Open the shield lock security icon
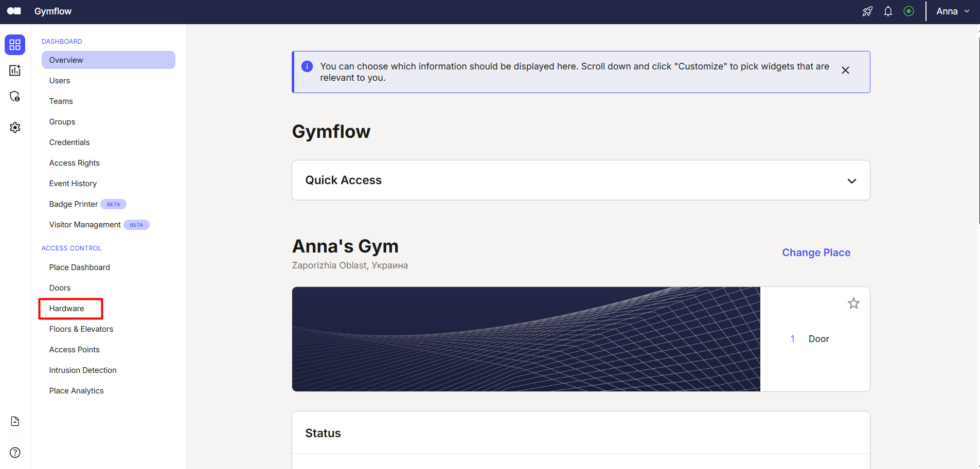Image resolution: width=980 pixels, height=469 pixels. pyautogui.click(x=15, y=96)
